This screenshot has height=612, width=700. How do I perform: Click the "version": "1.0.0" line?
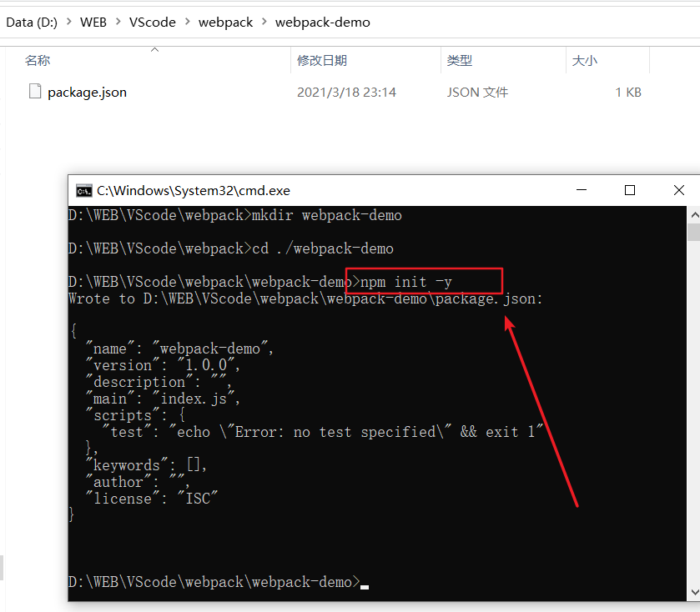click(163, 365)
